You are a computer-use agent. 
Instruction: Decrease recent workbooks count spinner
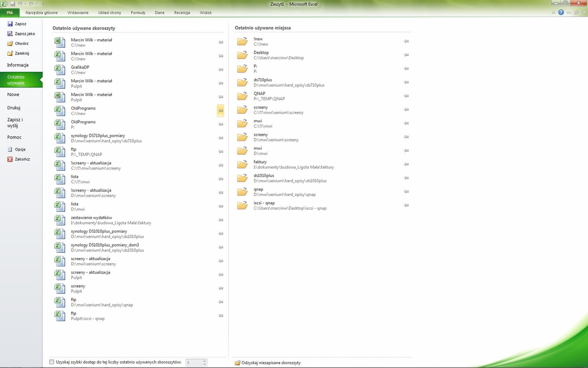(205, 364)
